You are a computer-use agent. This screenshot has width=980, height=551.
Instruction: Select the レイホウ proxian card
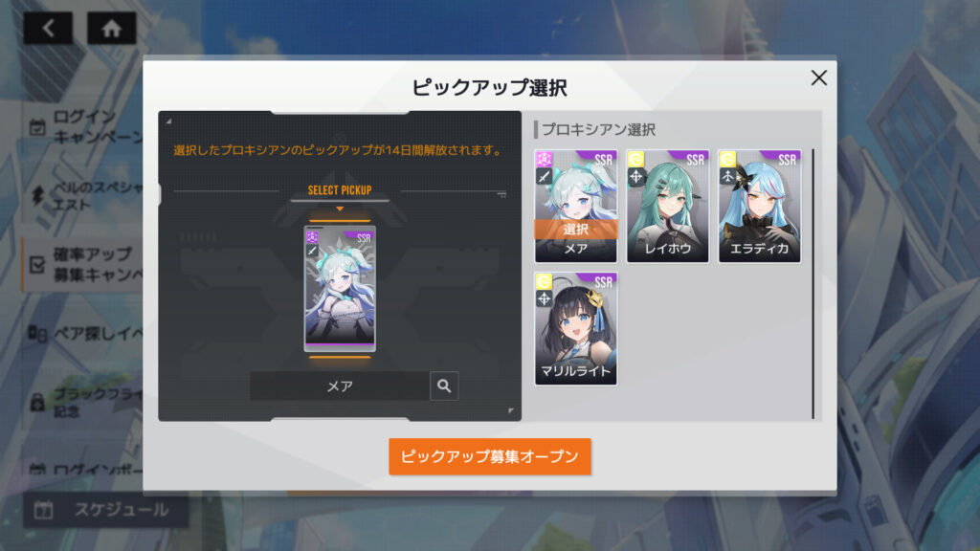pos(667,207)
